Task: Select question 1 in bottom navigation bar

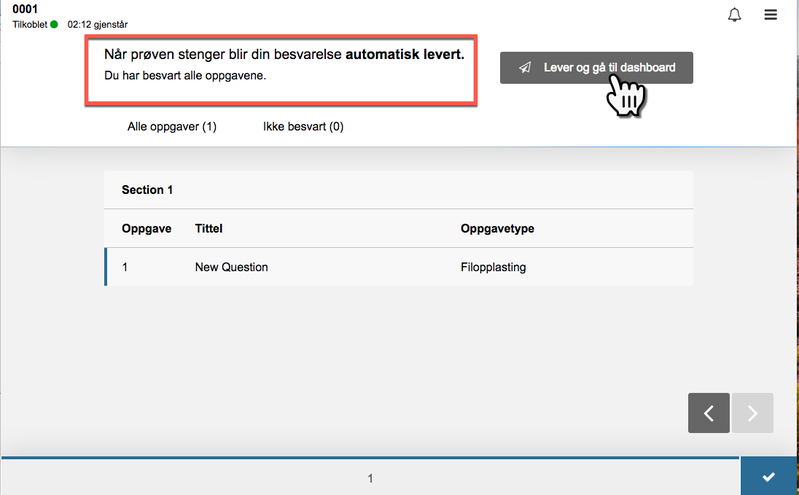Action: 370,478
